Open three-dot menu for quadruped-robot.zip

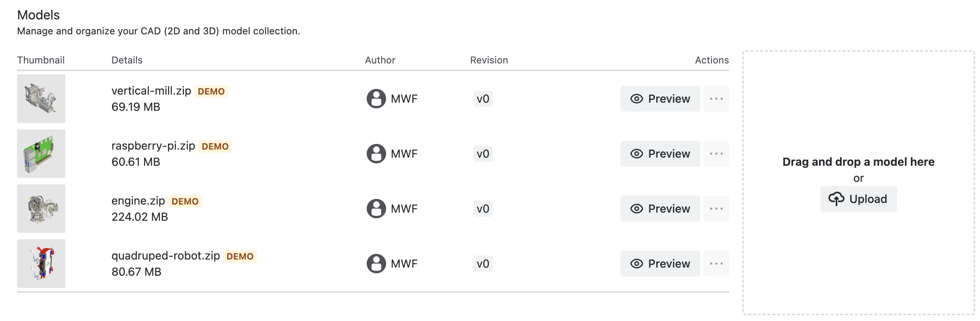pyautogui.click(x=716, y=264)
